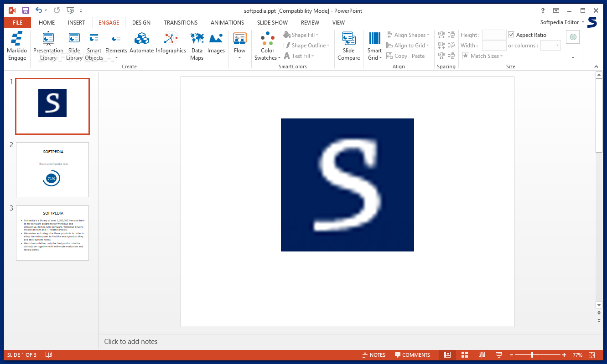Open PowerPoint Help question mark

point(543,10)
